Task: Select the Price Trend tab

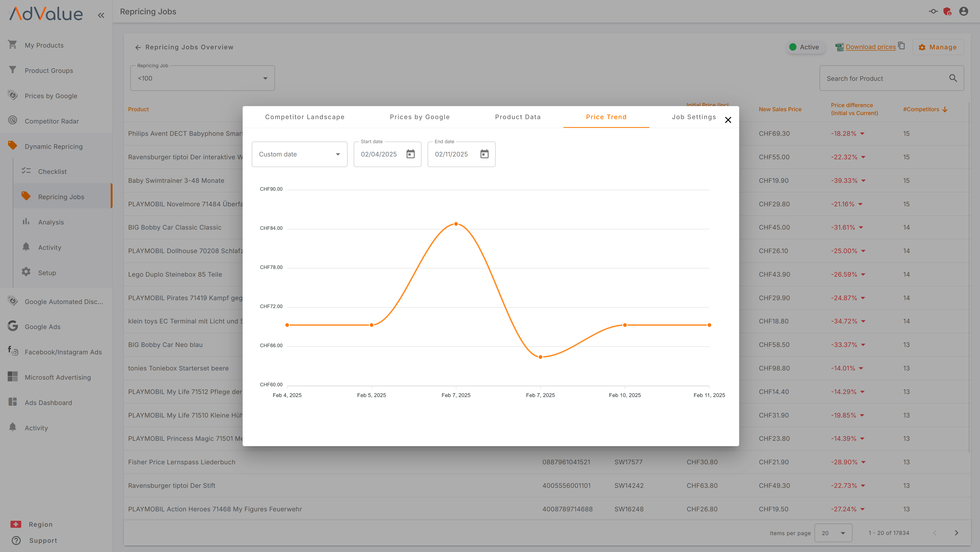Action: (606, 116)
